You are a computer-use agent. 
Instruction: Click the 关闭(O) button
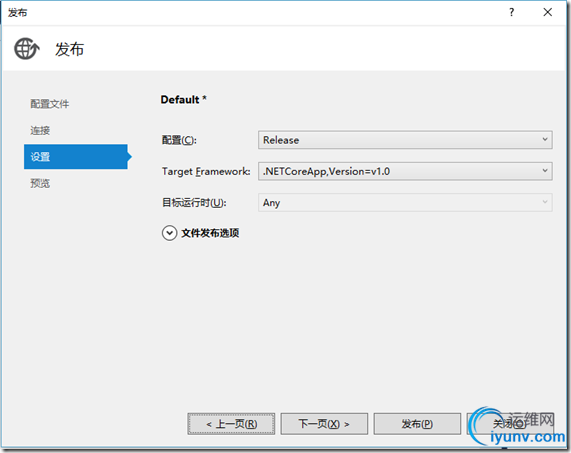[x=510, y=424]
